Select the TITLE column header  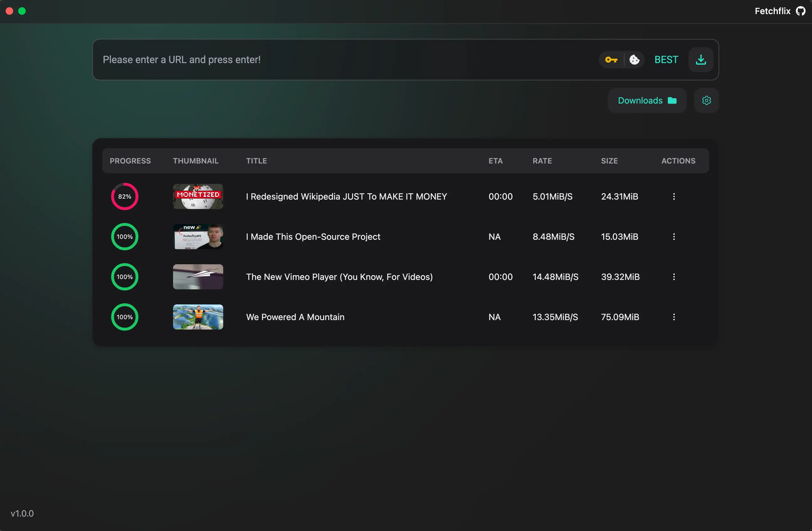[256, 160]
